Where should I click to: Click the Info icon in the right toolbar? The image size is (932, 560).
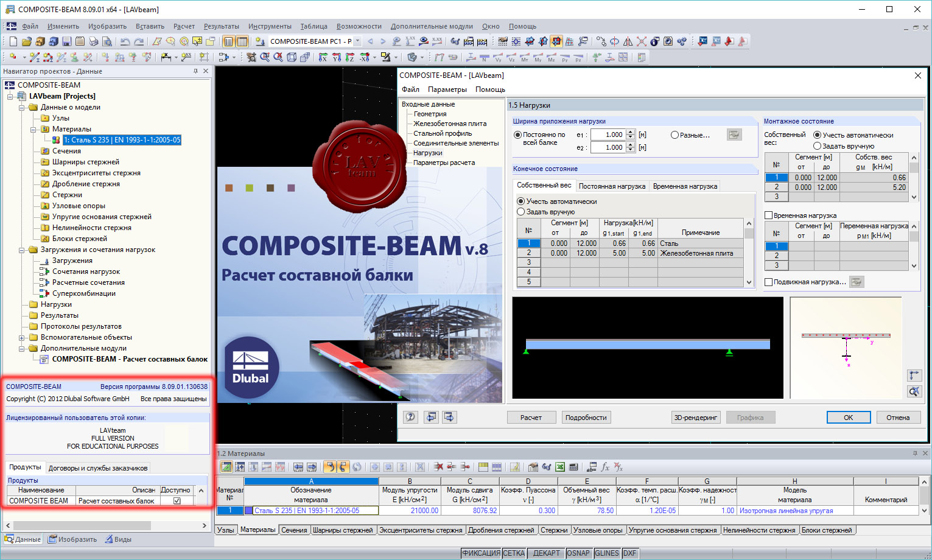[654, 41]
